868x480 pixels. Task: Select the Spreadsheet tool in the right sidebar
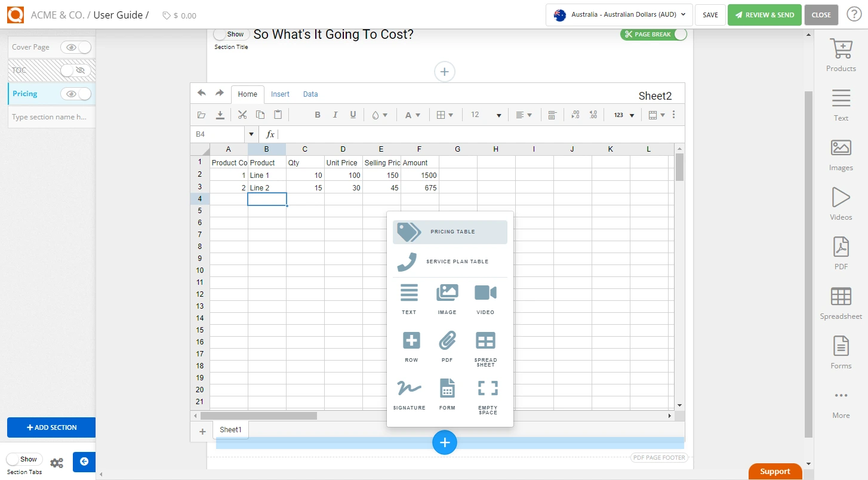[841, 302]
